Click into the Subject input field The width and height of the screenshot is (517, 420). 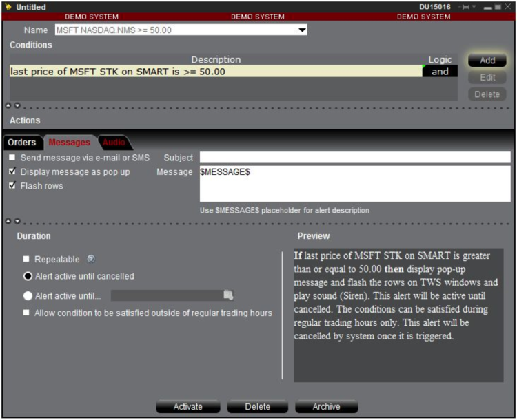(x=355, y=157)
